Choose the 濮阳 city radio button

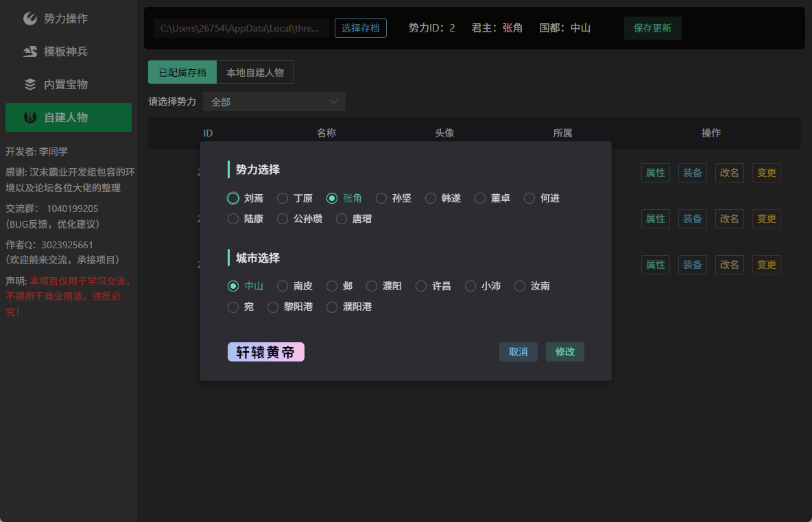[371, 286]
